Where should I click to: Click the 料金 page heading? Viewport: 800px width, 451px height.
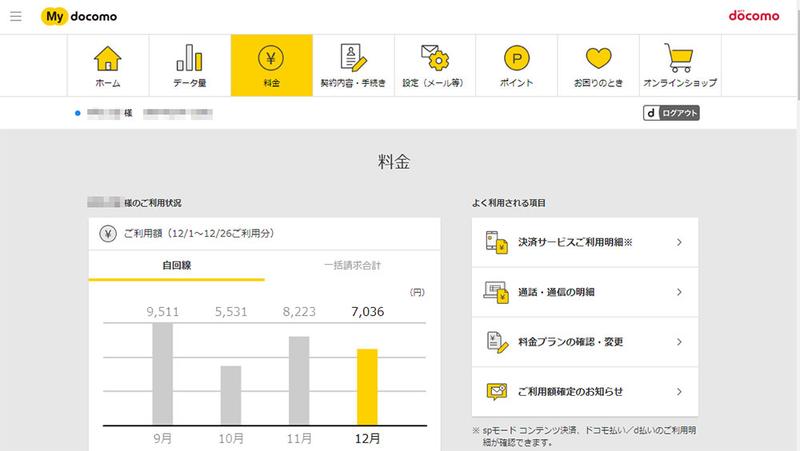394,162
